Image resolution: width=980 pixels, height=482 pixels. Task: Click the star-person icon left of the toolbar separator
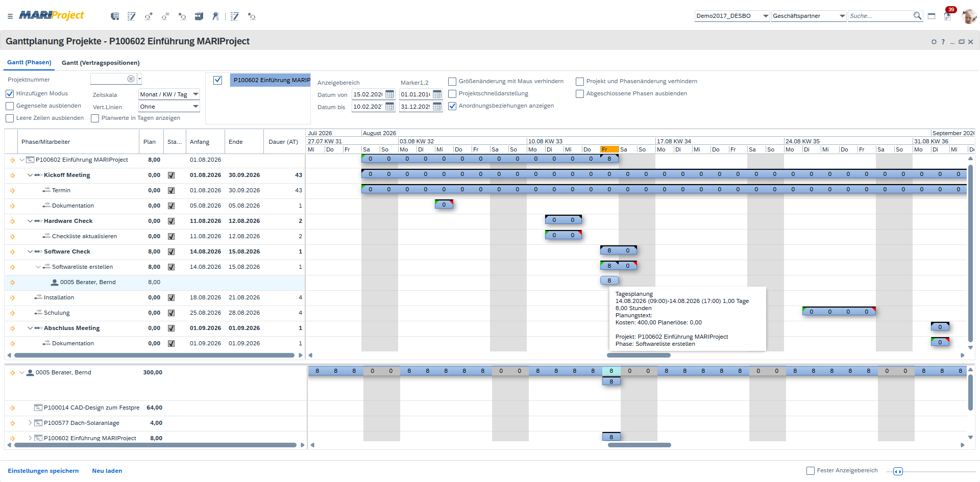(x=182, y=16)
